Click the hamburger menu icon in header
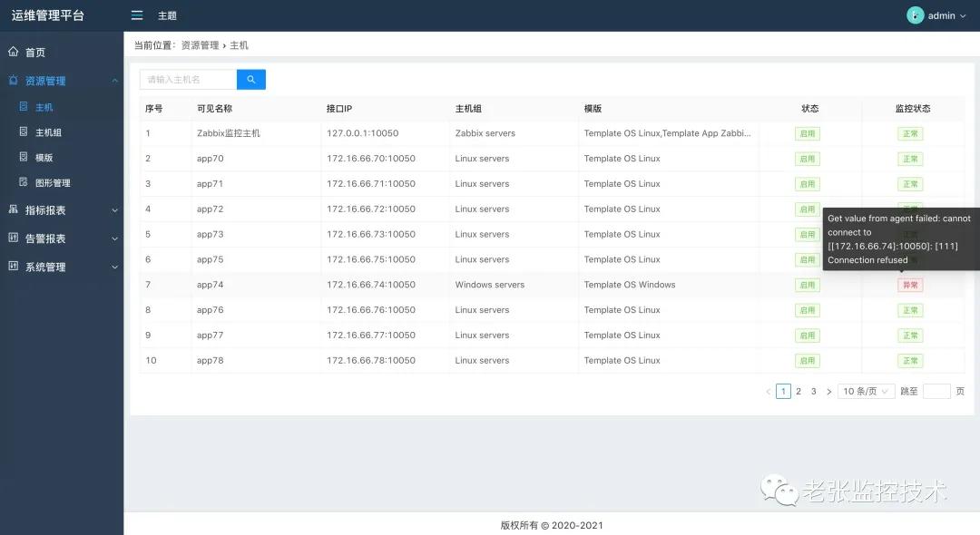The height and width of the screenshot is (535, 980). [137, 15]
